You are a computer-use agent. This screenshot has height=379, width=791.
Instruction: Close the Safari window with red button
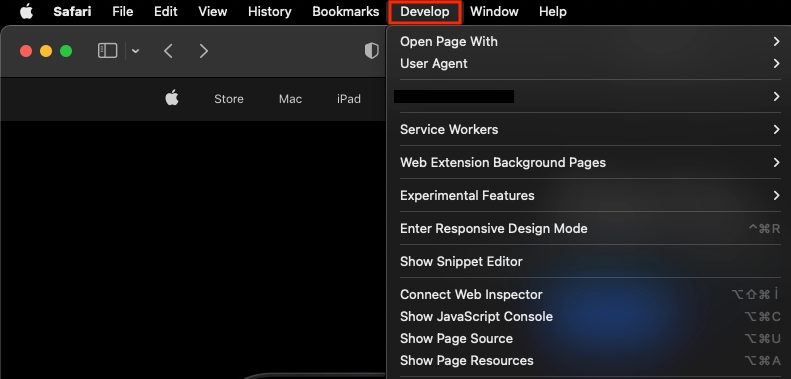(26, 51)
